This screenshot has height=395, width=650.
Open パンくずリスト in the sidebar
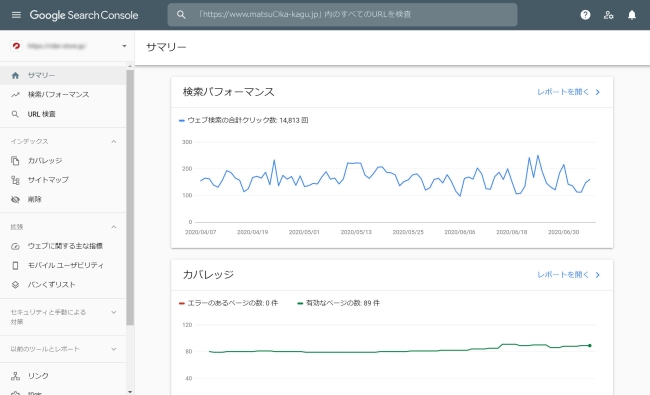coord(63,285)
